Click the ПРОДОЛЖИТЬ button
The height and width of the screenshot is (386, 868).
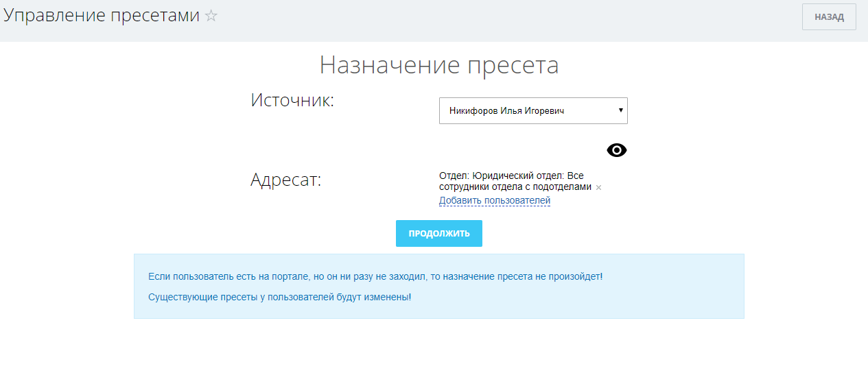click(438, 233)
